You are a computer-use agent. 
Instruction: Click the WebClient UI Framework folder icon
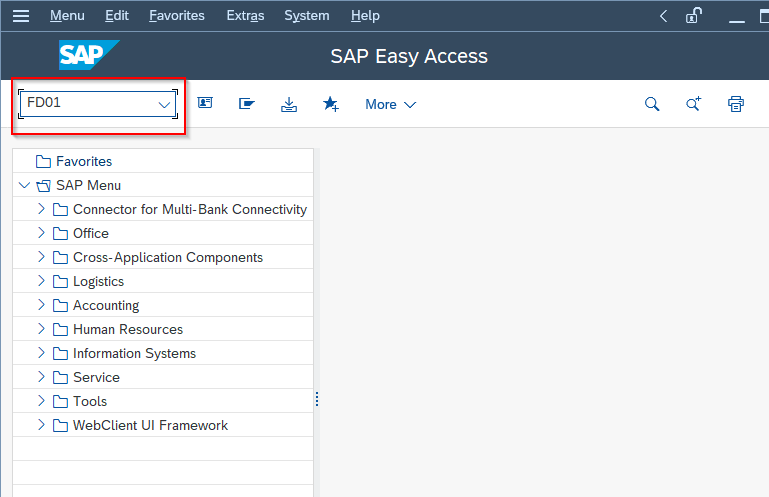click(x=60, y=426)
